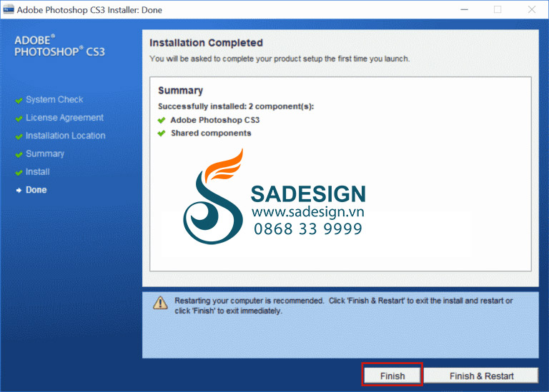The width and height of the screenshot is (549, 392).
Task: Select the Summary step in the sidebar
Action: coord(45,154)
